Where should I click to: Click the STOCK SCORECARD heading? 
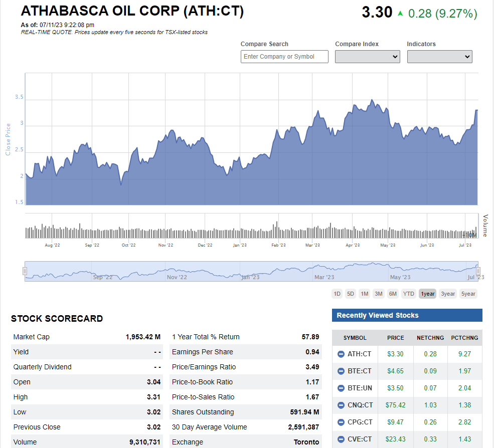[57, 319]
